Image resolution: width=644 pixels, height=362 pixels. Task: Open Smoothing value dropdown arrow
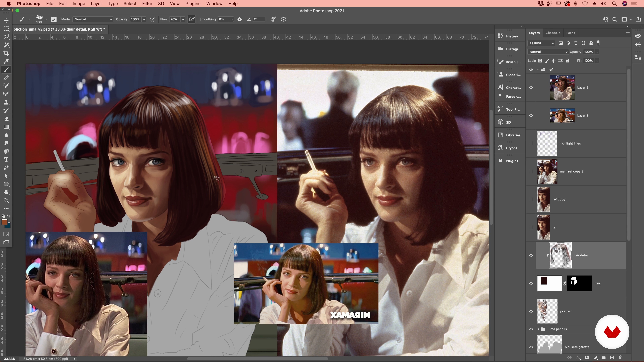pyautogui.click(x=231, y=19)
